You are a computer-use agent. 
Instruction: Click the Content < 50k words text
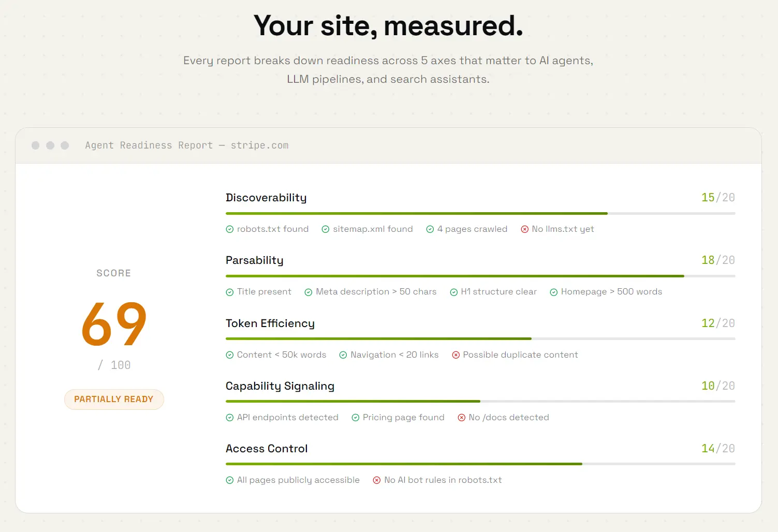(x=282, y=355)
